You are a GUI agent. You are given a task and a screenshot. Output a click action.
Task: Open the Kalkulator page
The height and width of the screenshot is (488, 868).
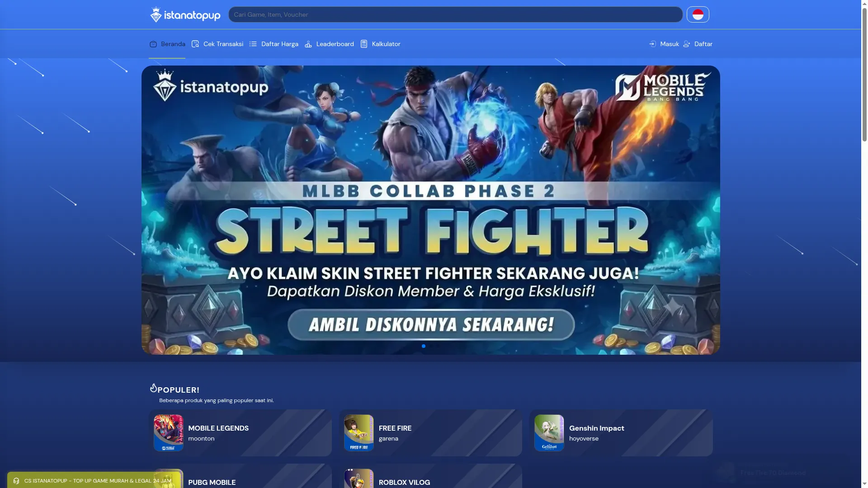(380, 44)
